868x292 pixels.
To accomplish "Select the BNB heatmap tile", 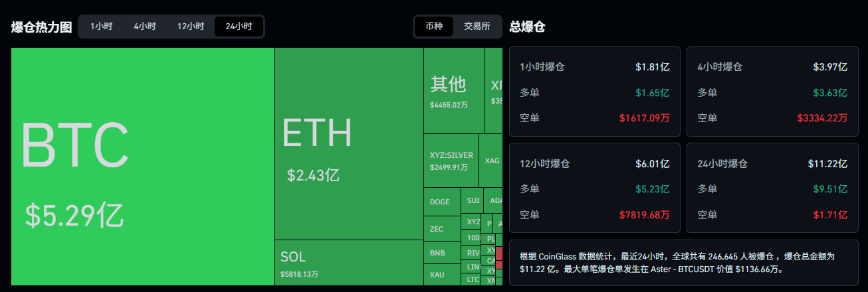I will point(441,253).
